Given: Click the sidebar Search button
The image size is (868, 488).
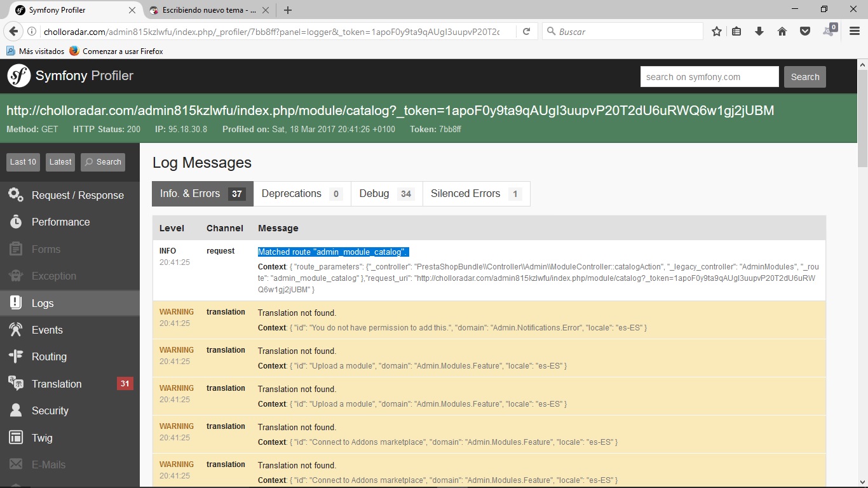Looking at the screenshot, I should pyautogui.click(x=103, y=162).
